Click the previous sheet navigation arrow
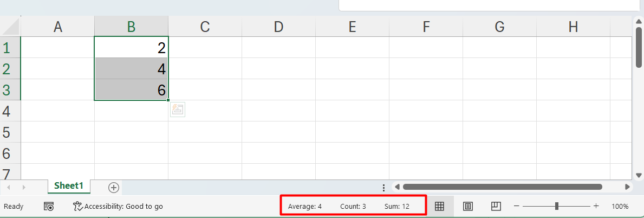644x218 pixels. 9,188
